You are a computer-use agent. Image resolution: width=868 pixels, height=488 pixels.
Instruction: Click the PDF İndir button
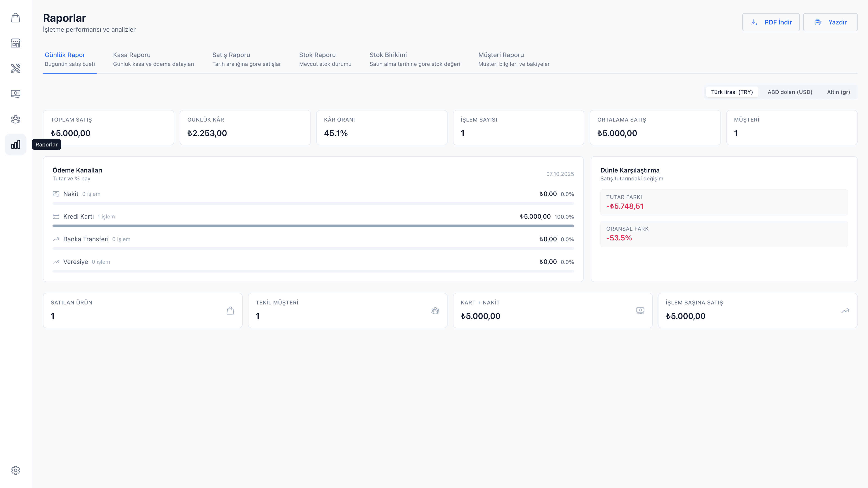[771, 22]
